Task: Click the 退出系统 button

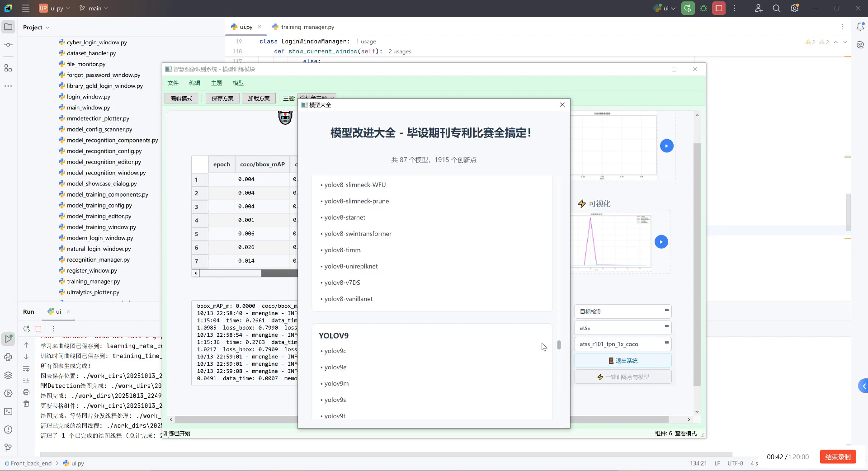Action: tap(623, 360)
